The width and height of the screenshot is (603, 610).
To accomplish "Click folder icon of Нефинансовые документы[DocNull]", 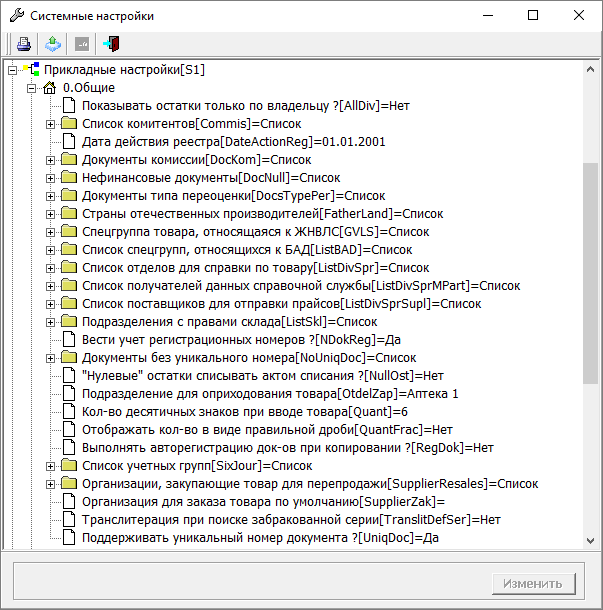I will [69, 177].
